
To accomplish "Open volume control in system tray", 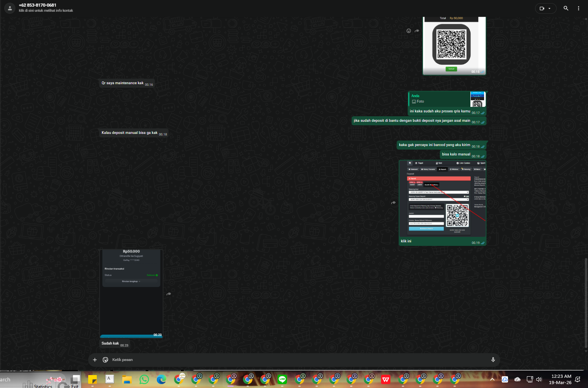I will (x=539, y=379).
